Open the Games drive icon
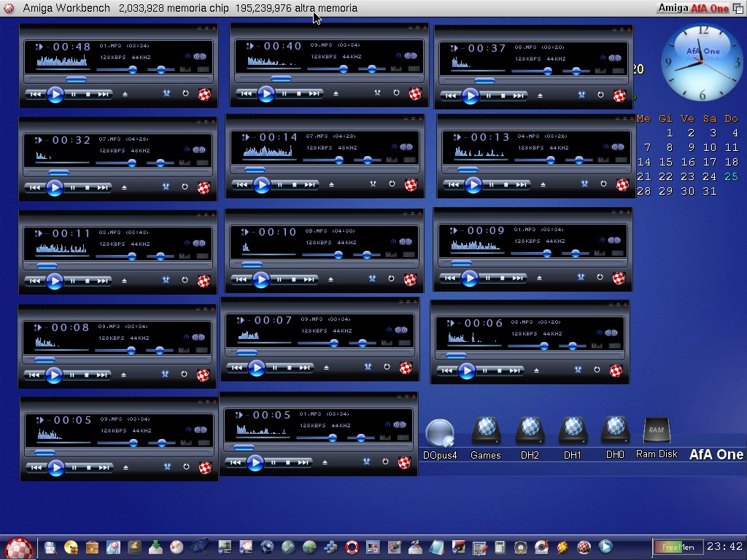Image resolution: width=747 pixels, height=560 pixels. (x=486, y=432)
